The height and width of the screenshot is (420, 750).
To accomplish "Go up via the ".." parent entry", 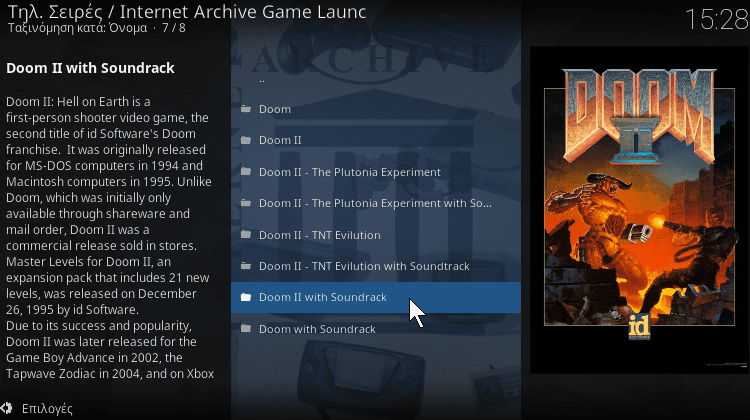I will [376, 80].
